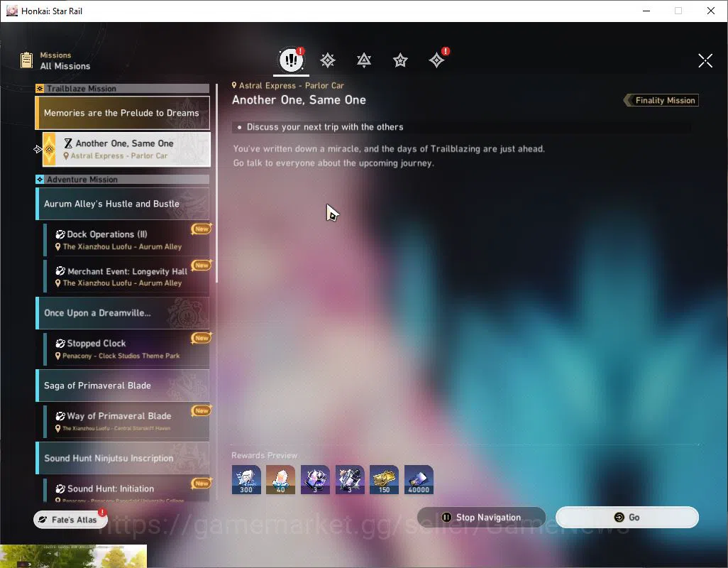Viewport: 728px width, 568px height.
Task: View the first purple reward item with 3
Action: (x=315, y=479)
